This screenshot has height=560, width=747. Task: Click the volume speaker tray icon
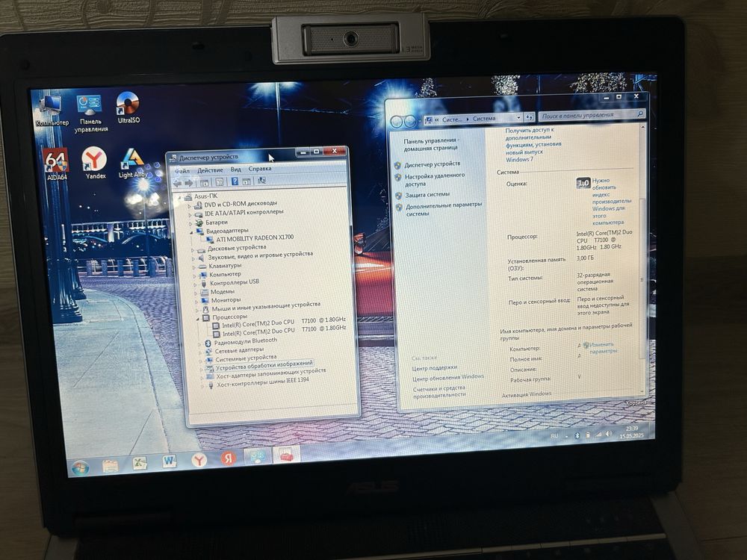tap(609, 435)
